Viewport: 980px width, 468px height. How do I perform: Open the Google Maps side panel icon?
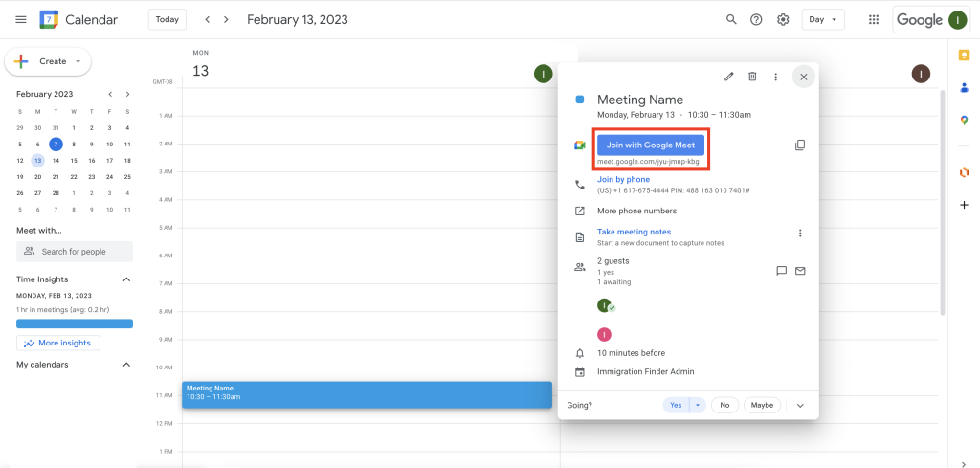964,120
